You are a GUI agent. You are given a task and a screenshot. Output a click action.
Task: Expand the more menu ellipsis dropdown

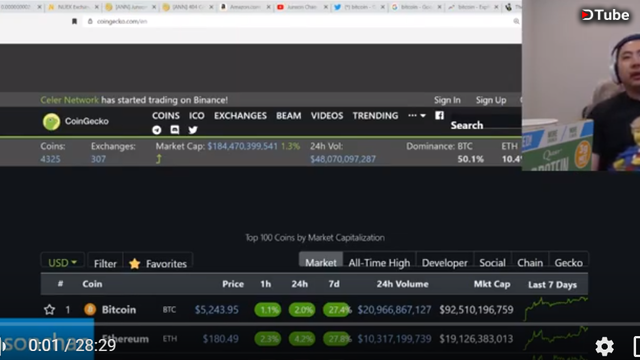[417, 116]
